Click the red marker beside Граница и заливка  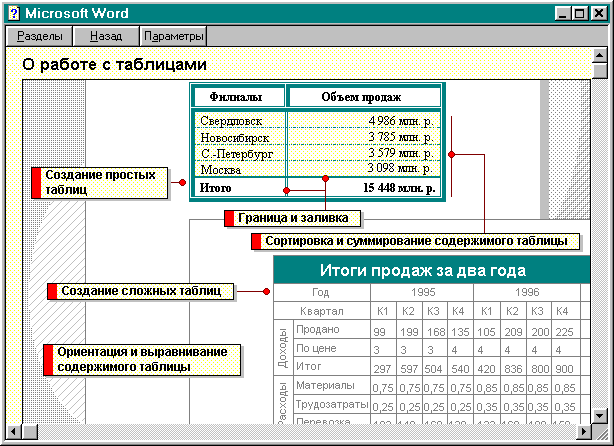[229, 218]
